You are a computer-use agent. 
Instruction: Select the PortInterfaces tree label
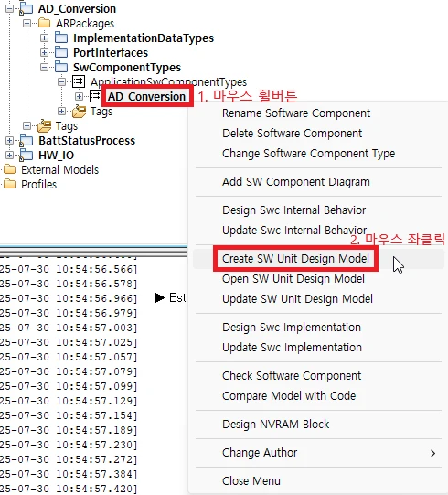point(111,53)
